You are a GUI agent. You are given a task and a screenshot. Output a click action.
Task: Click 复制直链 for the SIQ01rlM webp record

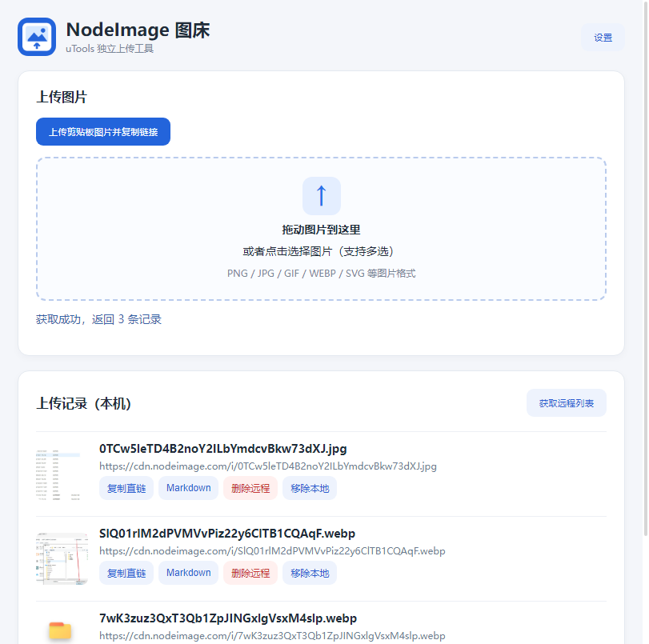126,574
